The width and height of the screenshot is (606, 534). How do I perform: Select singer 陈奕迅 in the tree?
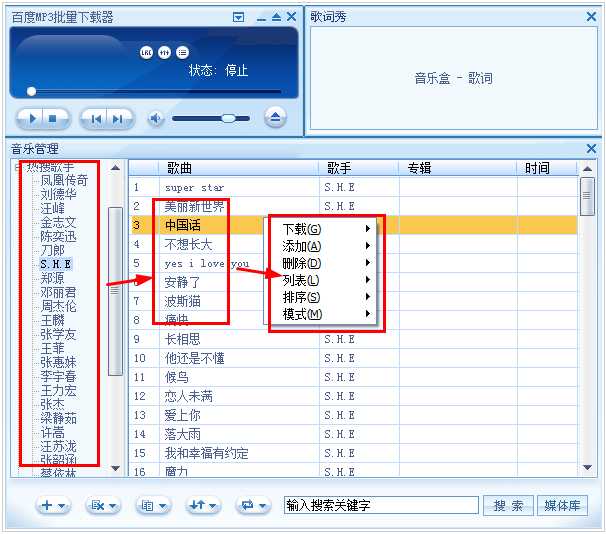click(58, 236)
